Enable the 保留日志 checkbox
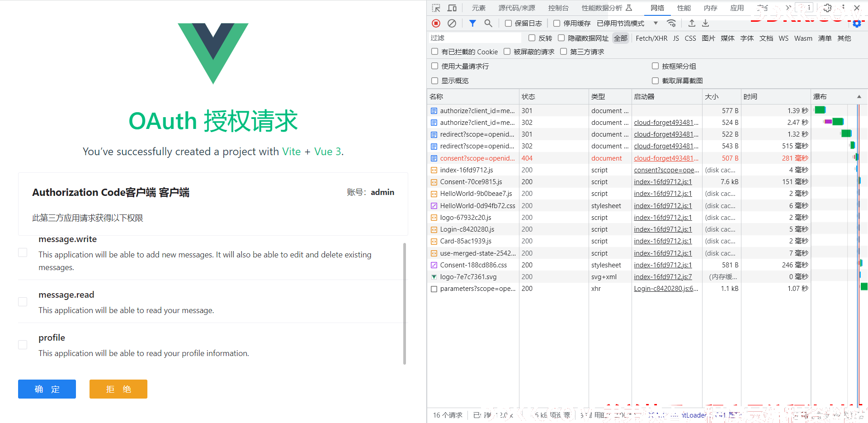 509,23
